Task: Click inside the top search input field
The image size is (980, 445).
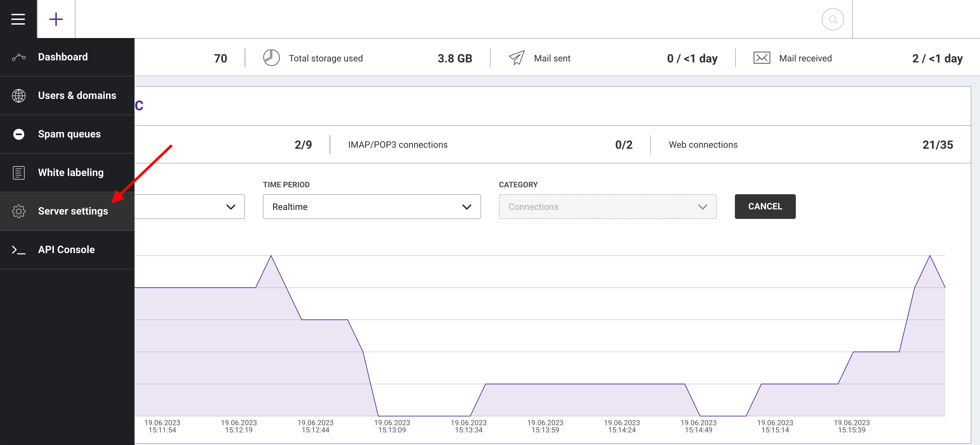Action: tap(457, 18)
